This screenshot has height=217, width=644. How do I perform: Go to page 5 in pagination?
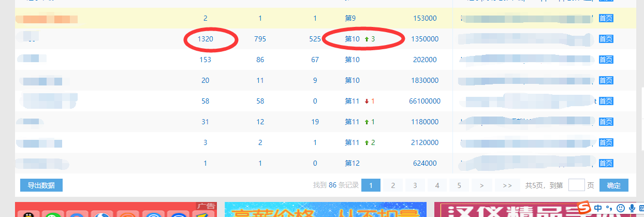point(460,185)
